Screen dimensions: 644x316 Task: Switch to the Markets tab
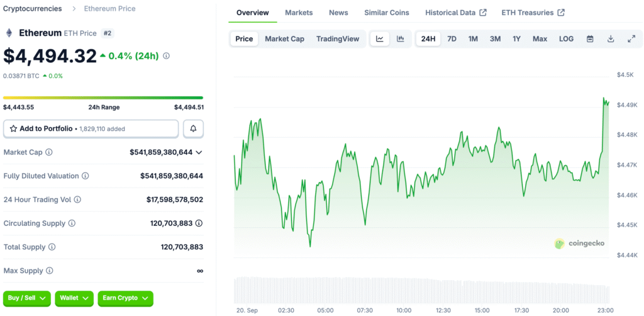click(x=299, y=13)
